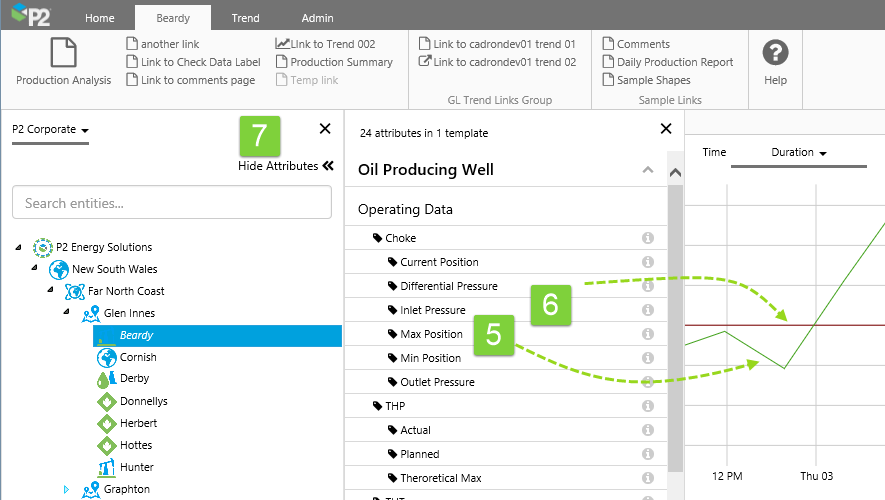Image resolution: width=885 pixels, height=500 pixels.
Task: Open the Production Analysis page icon
Action: click(63, 53)
